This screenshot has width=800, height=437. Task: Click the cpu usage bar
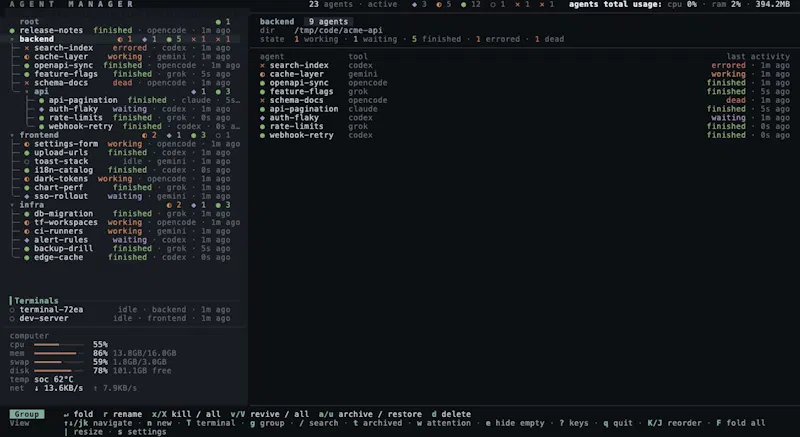coord(58,345)
